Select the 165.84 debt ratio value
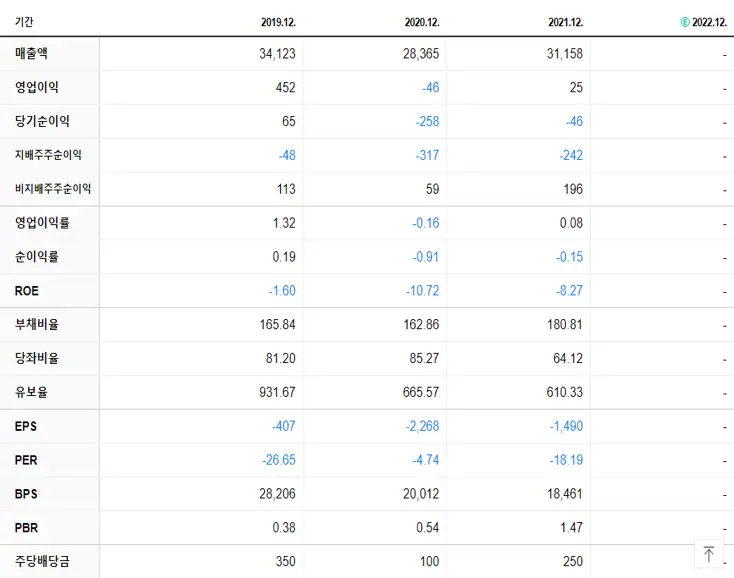This screenshot has width=734, height=578. point(278,325)
